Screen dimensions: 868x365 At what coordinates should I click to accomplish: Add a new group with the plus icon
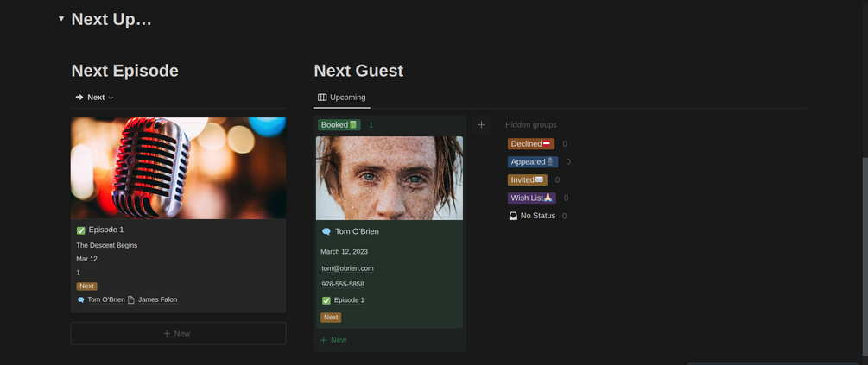click(x=481, y=125)
